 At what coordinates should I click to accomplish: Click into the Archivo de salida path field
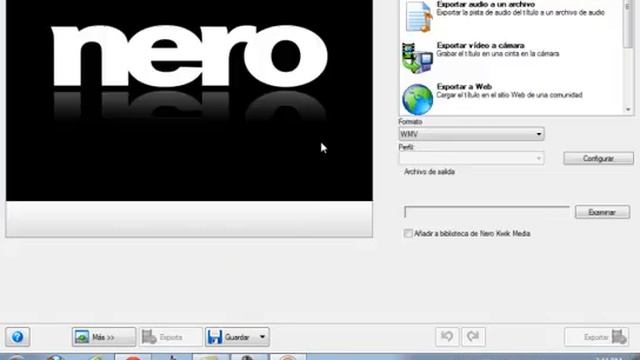(487, 212)
